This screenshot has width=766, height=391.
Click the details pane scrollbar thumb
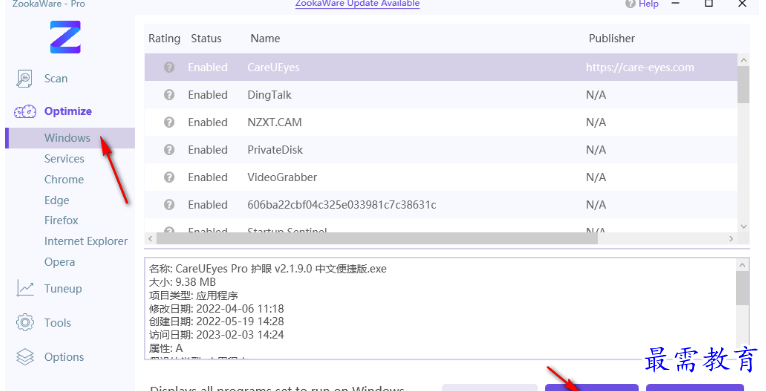(742, 288)
